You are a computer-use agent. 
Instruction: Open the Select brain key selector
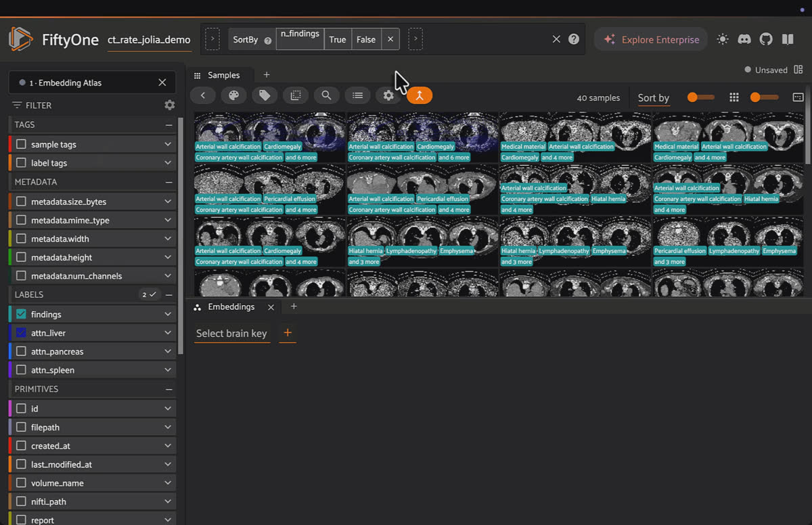tap(232, 333)
